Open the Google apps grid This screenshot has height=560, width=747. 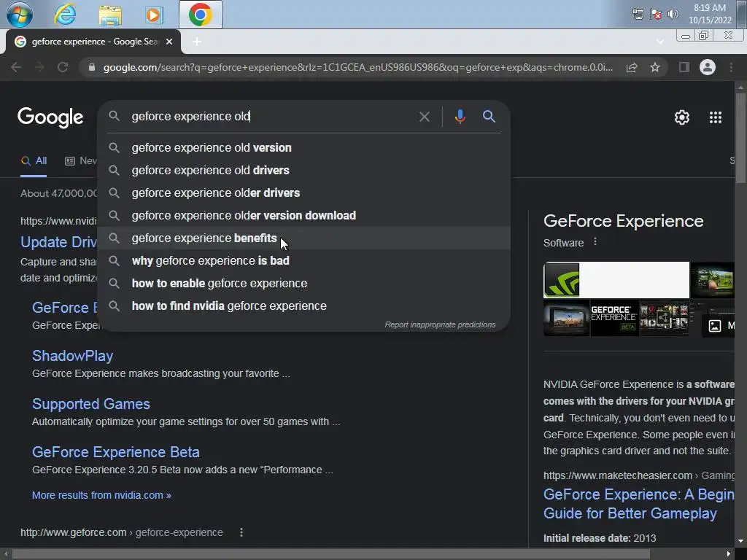(716, 117)
